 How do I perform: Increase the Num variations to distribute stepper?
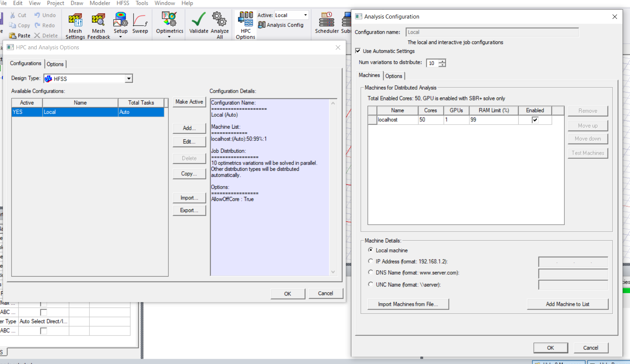pyautogui.click(x=442, y=61)
